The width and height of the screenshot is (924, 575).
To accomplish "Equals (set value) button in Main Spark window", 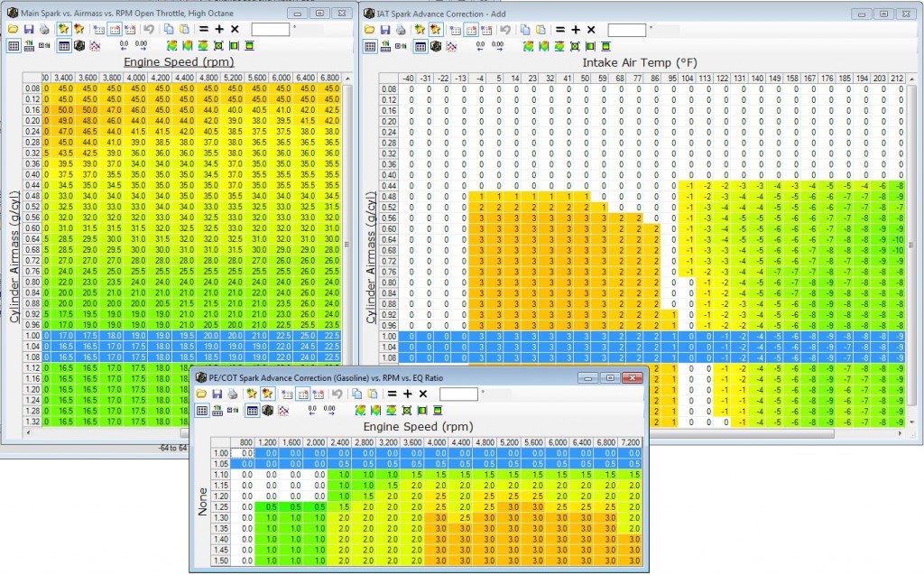I will coord(204,29).
